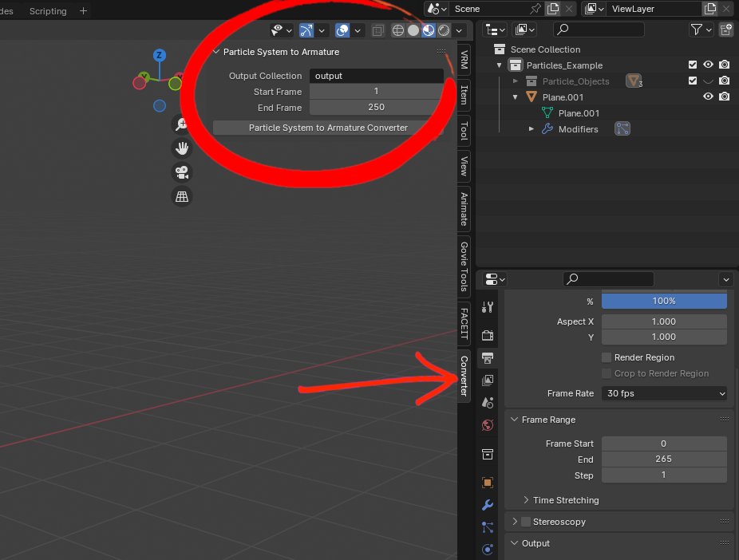Click Particle System to Armature Converter button
The image size is (739, 560).
point(327,128)
